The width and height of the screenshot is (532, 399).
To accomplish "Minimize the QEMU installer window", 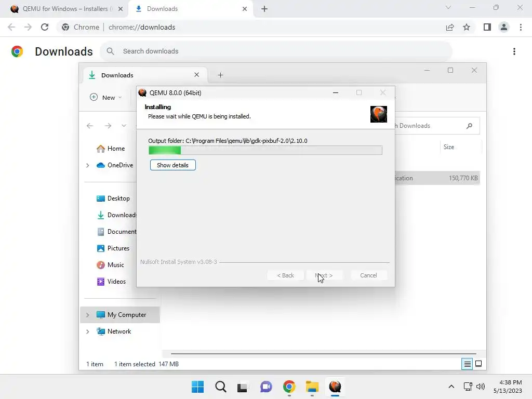I will pyautogui.click(x=336, y=92).
